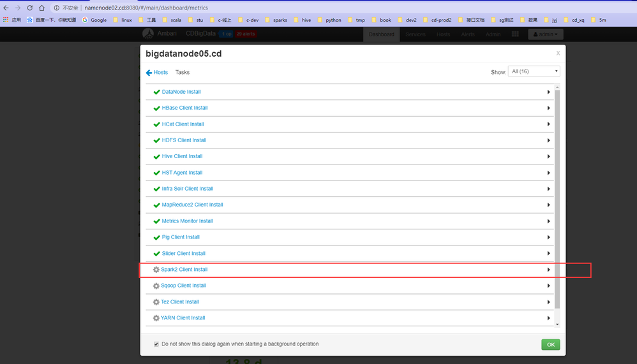Click the Ambari logo icon
The image size is (637, 364).
[148, 34]
